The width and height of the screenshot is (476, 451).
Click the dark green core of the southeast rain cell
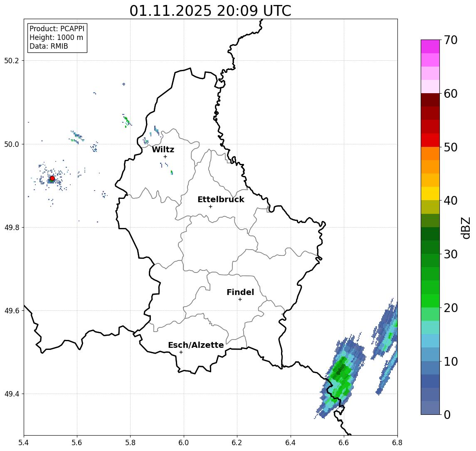[x=340, y=369]
